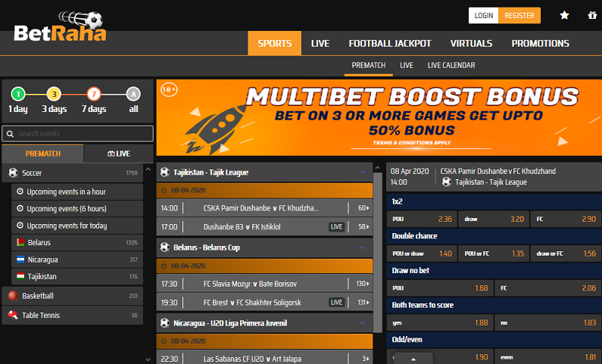The width and height of the screenshot is (602, 364).
Task: Open the gift bonuses icon
Action: tap(592, 15)
